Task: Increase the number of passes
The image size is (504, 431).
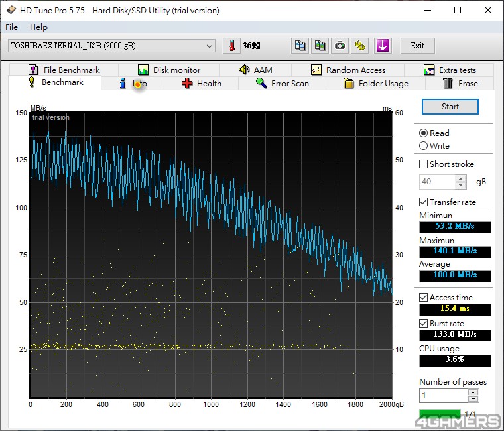Action: point(473,392)
